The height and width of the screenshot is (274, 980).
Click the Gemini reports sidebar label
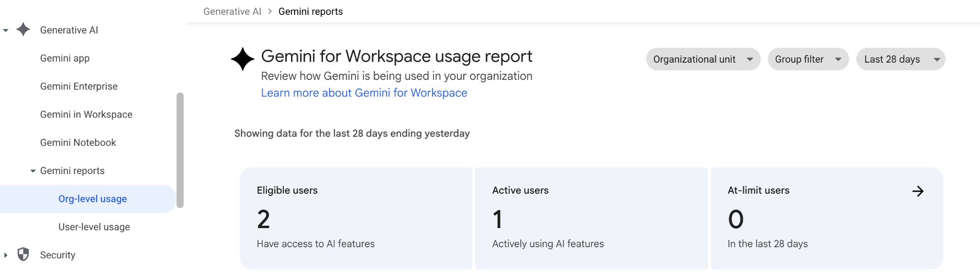(72, 171)
